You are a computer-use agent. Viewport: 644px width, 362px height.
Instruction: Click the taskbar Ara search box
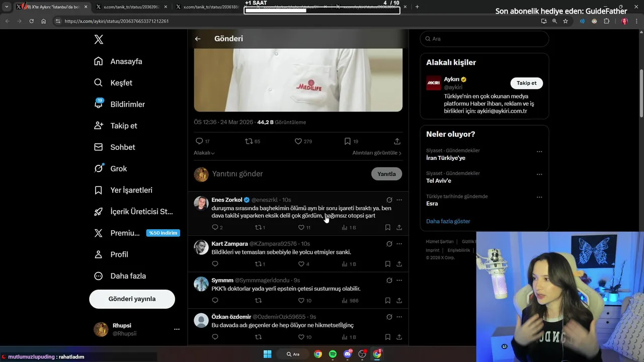pyautogui.click(x=293, y=354)
